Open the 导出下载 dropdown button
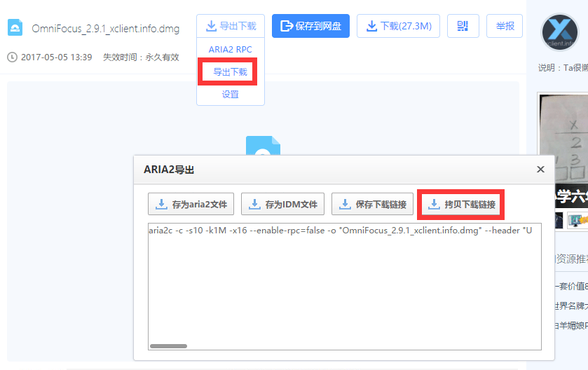588x370 pixels. click(231, 26)
